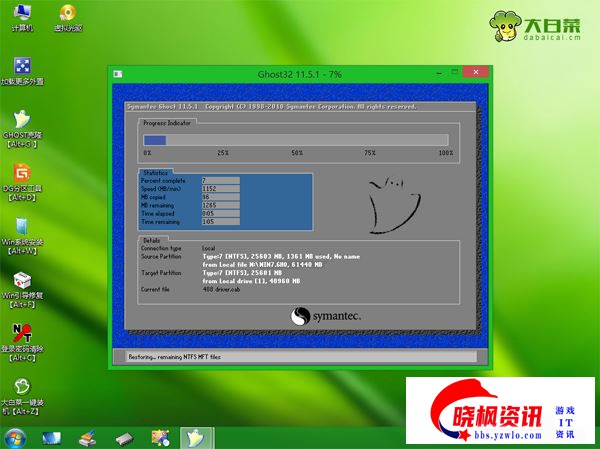
Task: Click the stacked-pages icon in taskbar
Action: click(x=88, y=437)
